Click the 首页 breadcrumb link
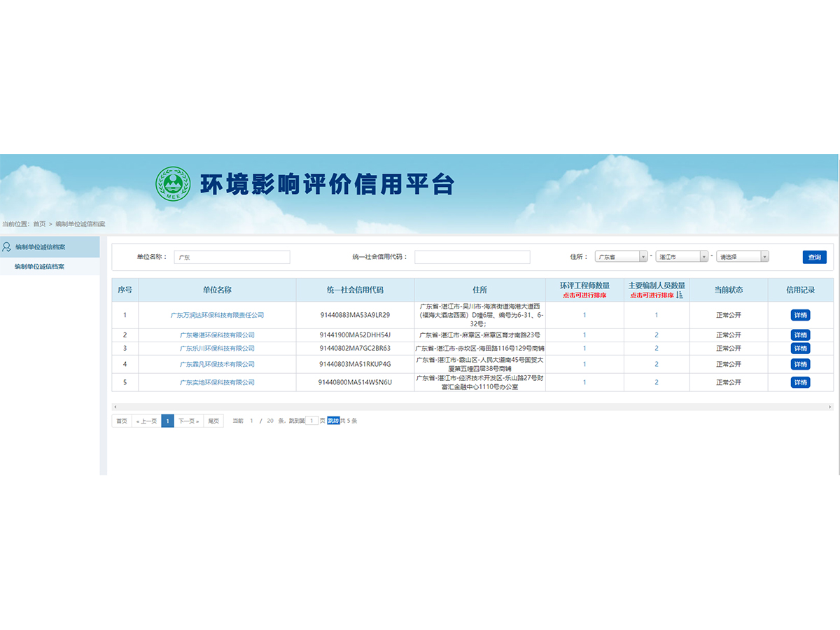The image size is (840, 630). point(39,224)
